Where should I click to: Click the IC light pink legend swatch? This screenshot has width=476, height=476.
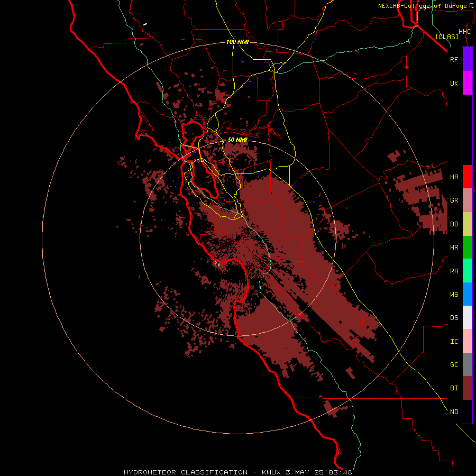tap(467, 341)
